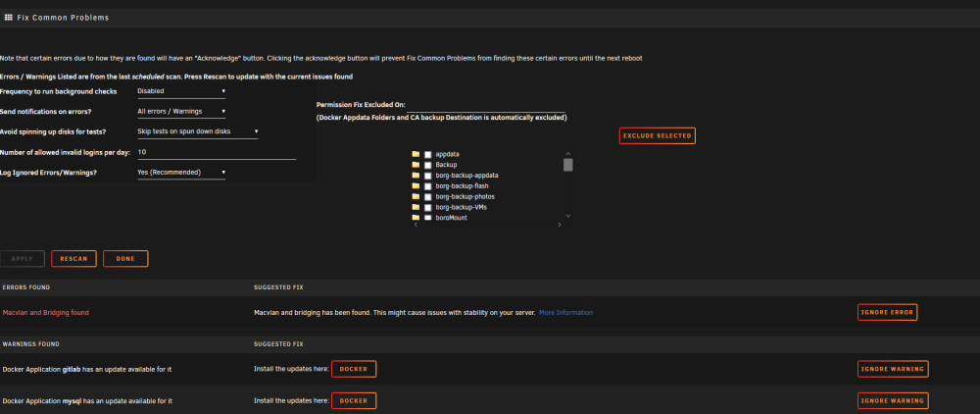
Task: Select the borg-backup-photos checkbox
Action: click(428, 197)
